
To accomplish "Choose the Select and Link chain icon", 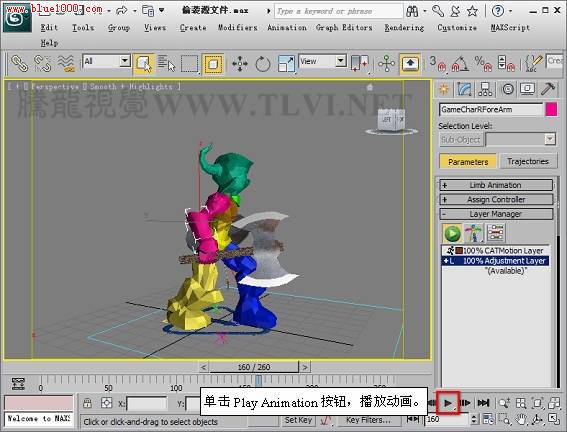I will pos(20,64).
